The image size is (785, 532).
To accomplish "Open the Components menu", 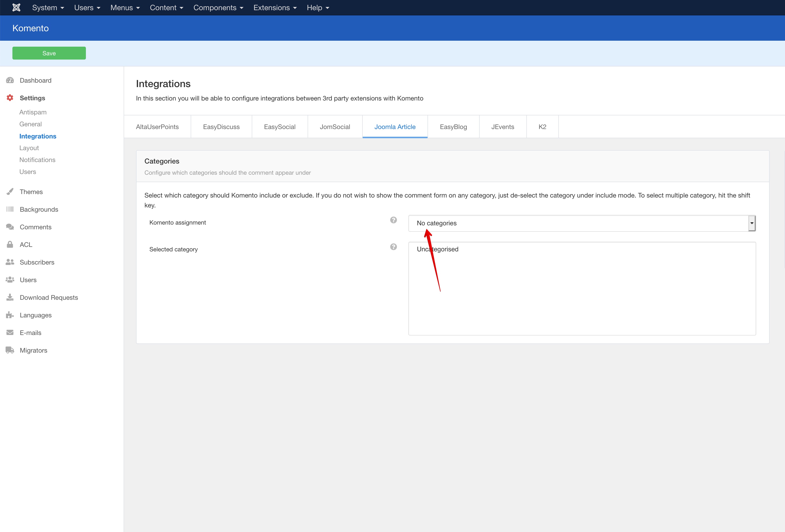I will coord(218,7).
